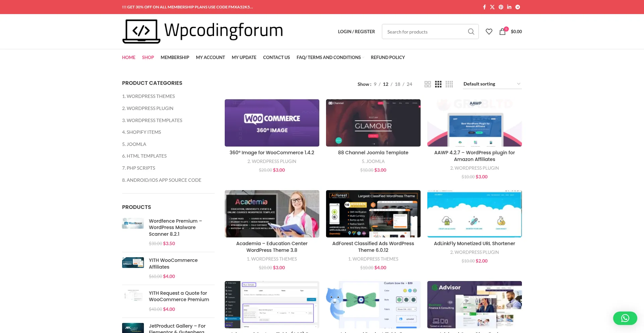Open MY ACCOUNT menu item
Screen dimensions: 644x333
click(210, 57)
